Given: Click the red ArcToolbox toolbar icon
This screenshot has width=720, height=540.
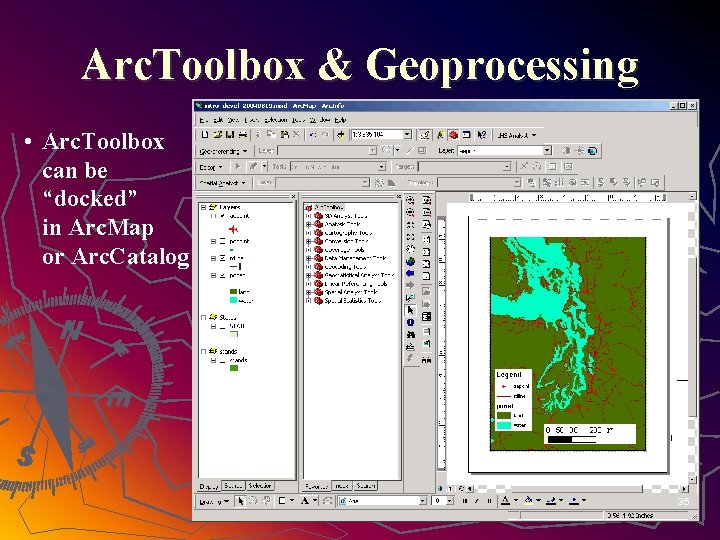Looking at the screenshot, I should [x=454, y=135].
